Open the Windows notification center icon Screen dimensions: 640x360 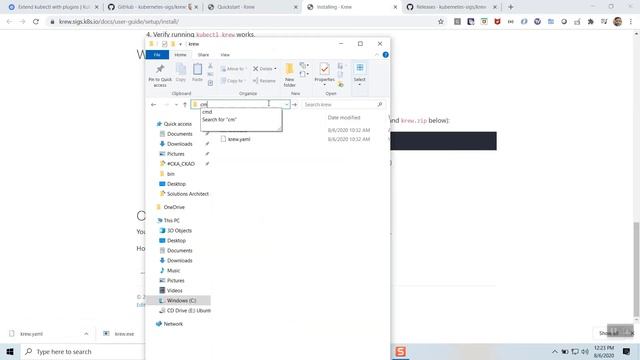[x=627, y=351]
